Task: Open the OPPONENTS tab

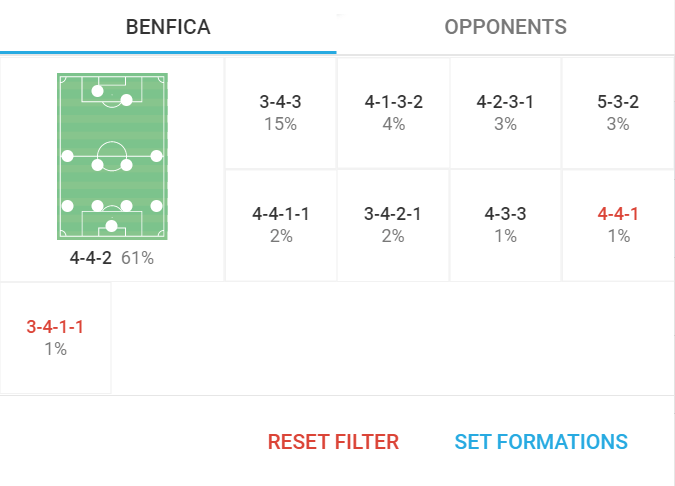Action: (x=505, y=27)
